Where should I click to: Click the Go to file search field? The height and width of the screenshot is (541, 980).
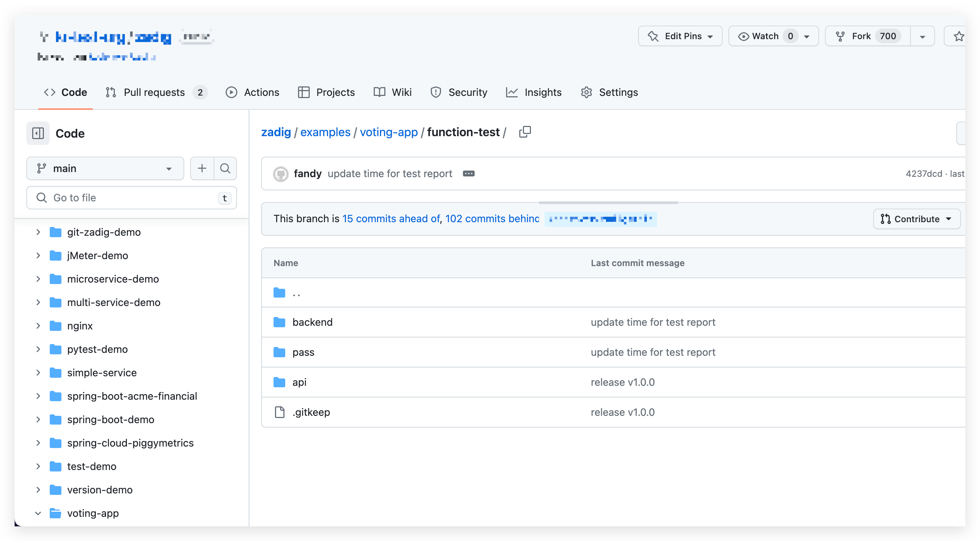pyautogui.click(x=131, y=198)
